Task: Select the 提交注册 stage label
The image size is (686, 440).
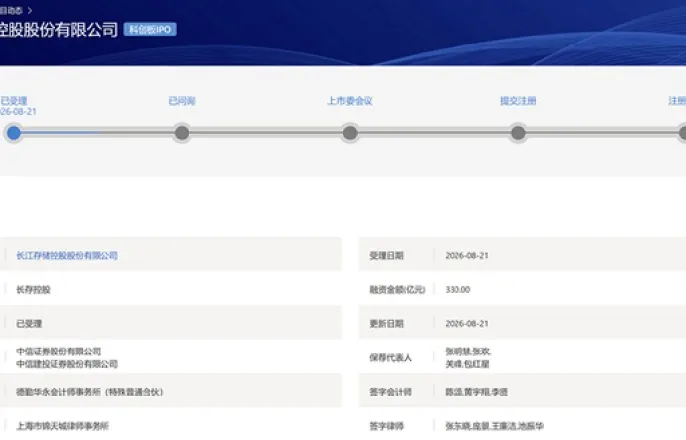Action: (x=518, y=101)
